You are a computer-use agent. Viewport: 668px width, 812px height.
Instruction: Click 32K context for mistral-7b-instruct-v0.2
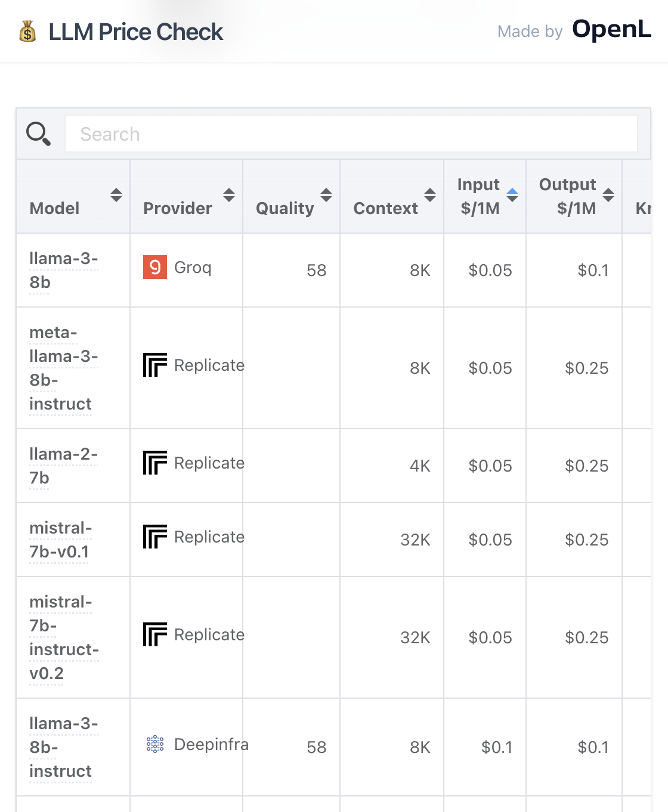(x=415, y=637)
